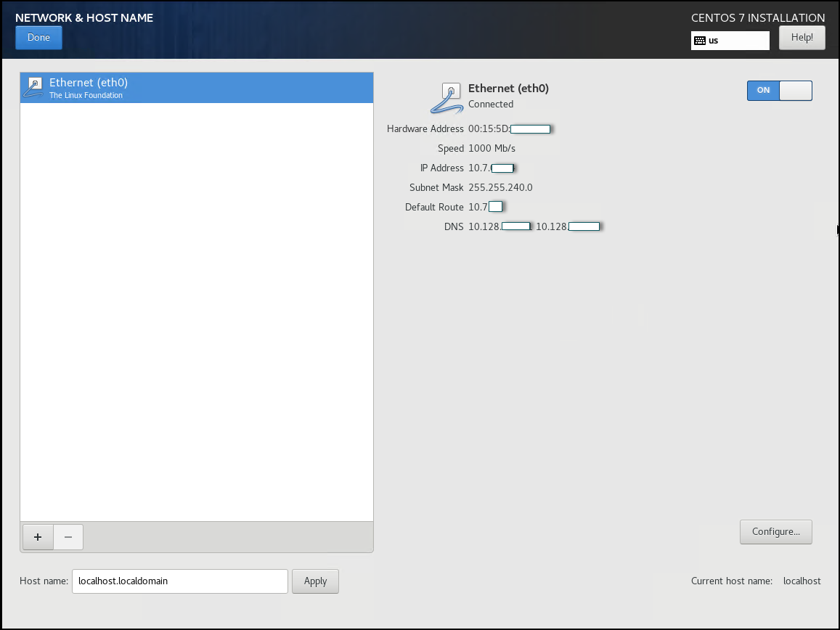Click the Hardware Address value
The width and height of the screenshot is (840, 630).
tap(508, 129)
